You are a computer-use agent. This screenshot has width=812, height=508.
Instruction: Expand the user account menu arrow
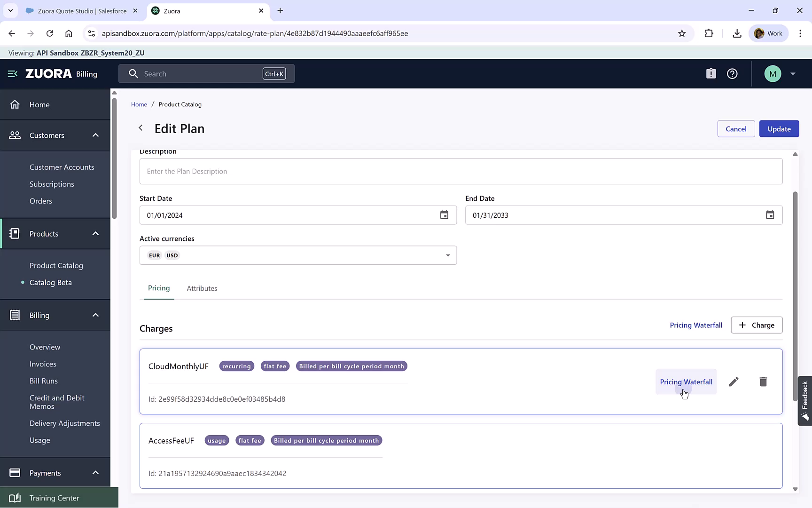[793, 73]
